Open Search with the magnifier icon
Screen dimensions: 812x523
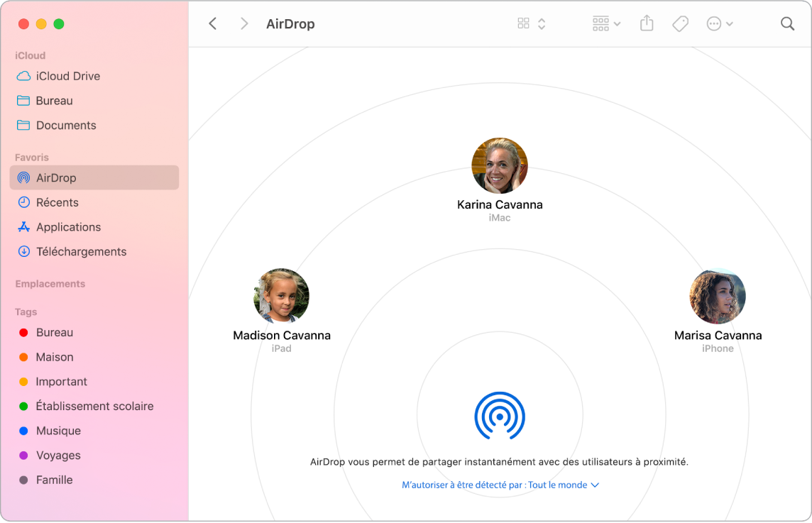(x=787, y=23)
